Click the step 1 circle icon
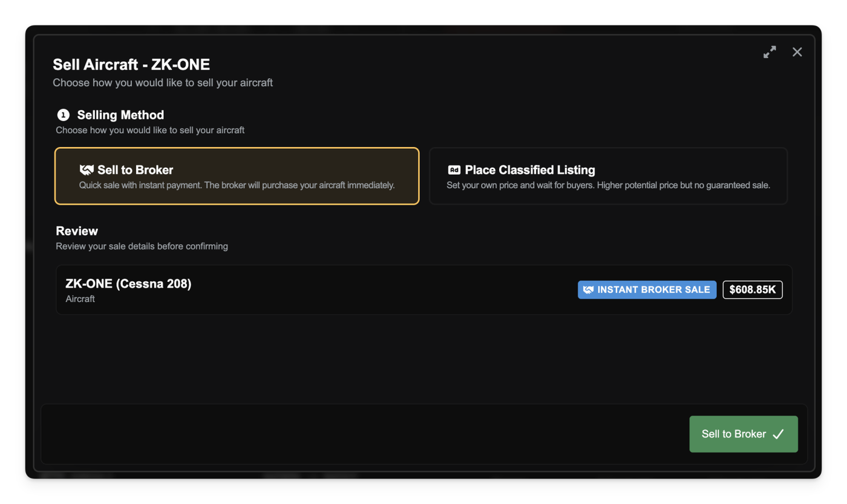The width and height of the screenshot is (847, 504). 63,115
